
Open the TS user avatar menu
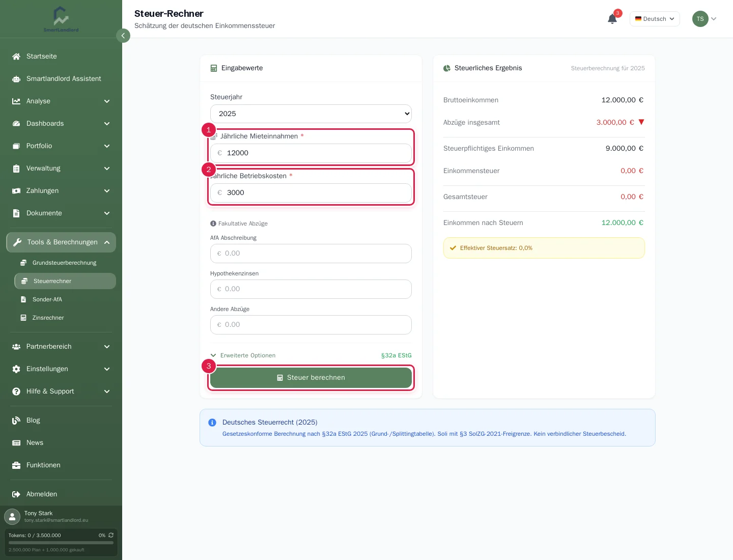[704, 19]
